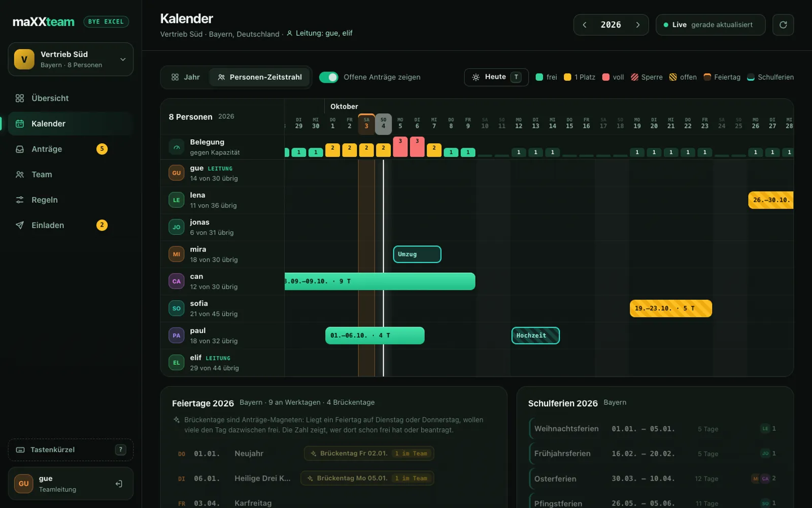Open Team page in sidebar

click(x=71, y=174)
